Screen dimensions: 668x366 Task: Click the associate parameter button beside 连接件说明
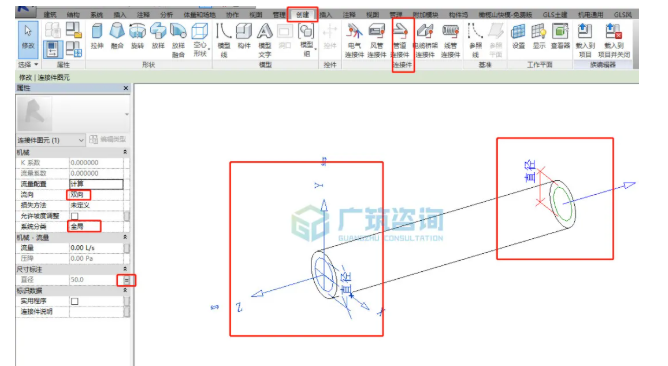pos(127,312)
